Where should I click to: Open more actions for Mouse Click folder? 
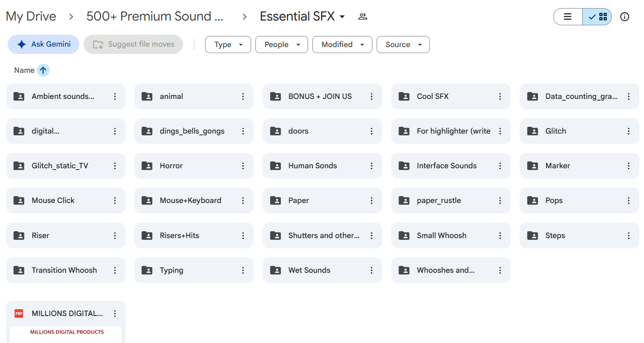coord(115,200)
